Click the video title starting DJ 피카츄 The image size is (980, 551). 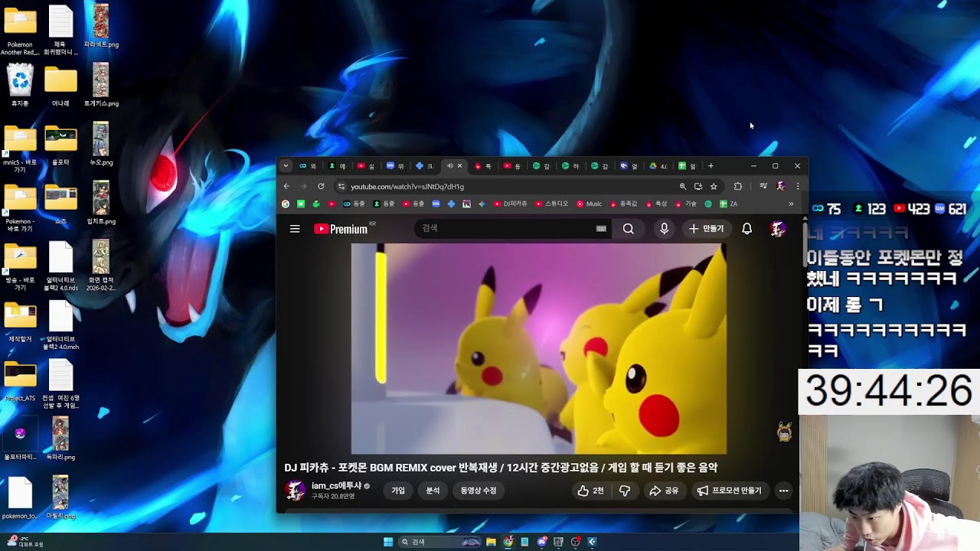tap(501, 468)
